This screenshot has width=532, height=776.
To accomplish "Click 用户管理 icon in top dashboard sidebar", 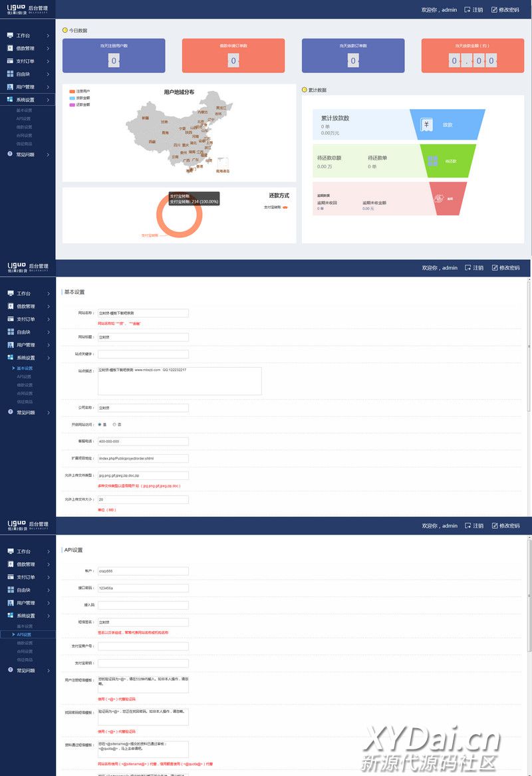I will pos(10,87).
